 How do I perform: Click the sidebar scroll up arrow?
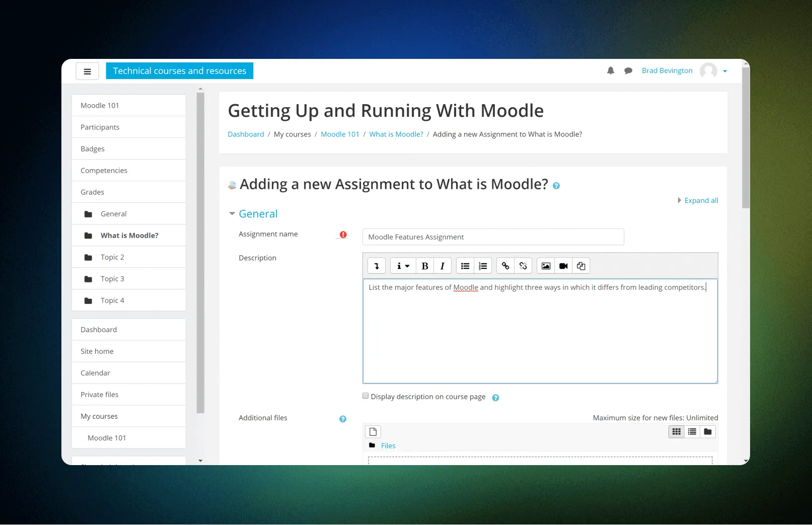click(200, 89)
